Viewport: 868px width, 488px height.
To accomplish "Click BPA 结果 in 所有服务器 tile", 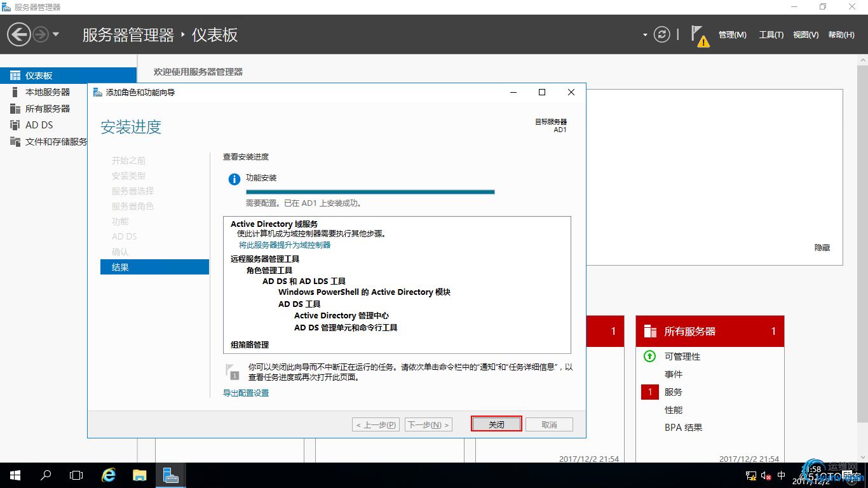I will click(684, 428).
